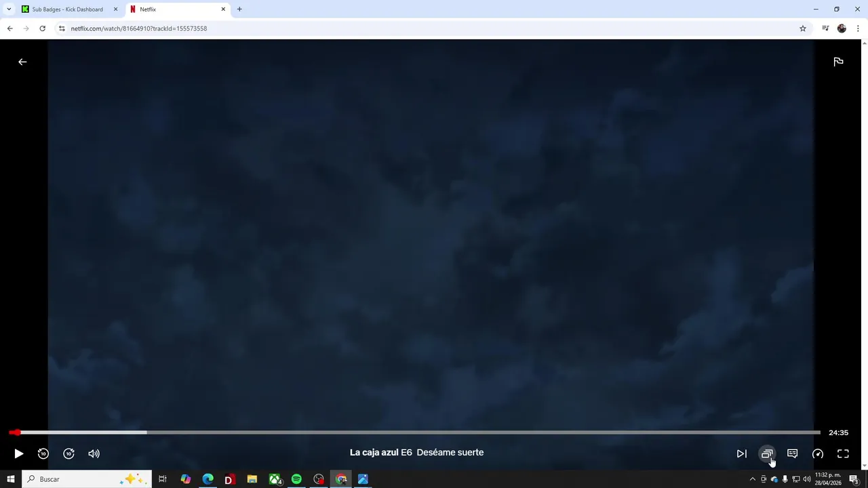The height and width of the screenshot is (488, 868).
Task: Open a new browser tab
Action: 239,9
